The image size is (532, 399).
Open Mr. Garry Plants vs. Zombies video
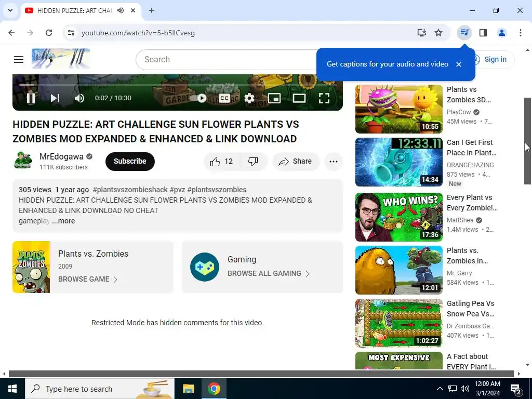point(399,270)
